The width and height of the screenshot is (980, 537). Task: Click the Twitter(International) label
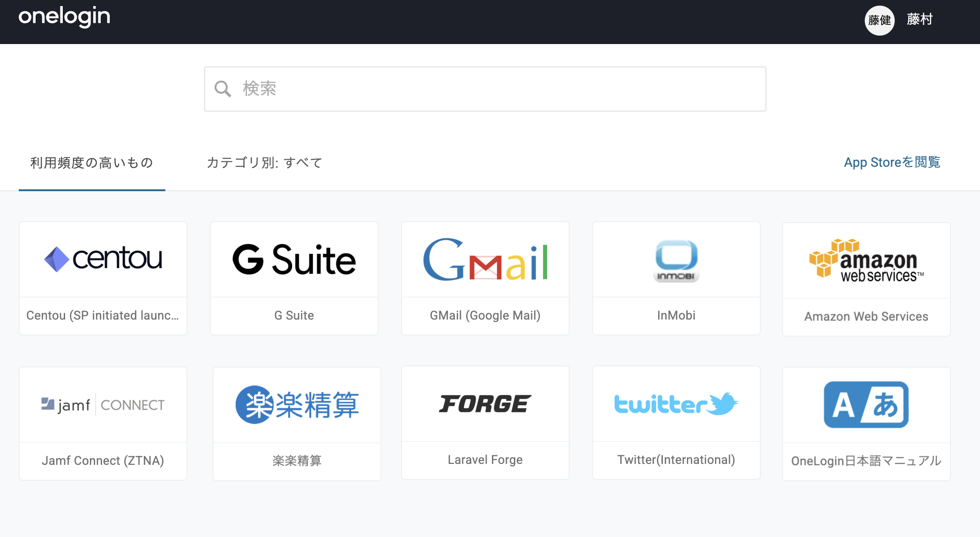676,460
